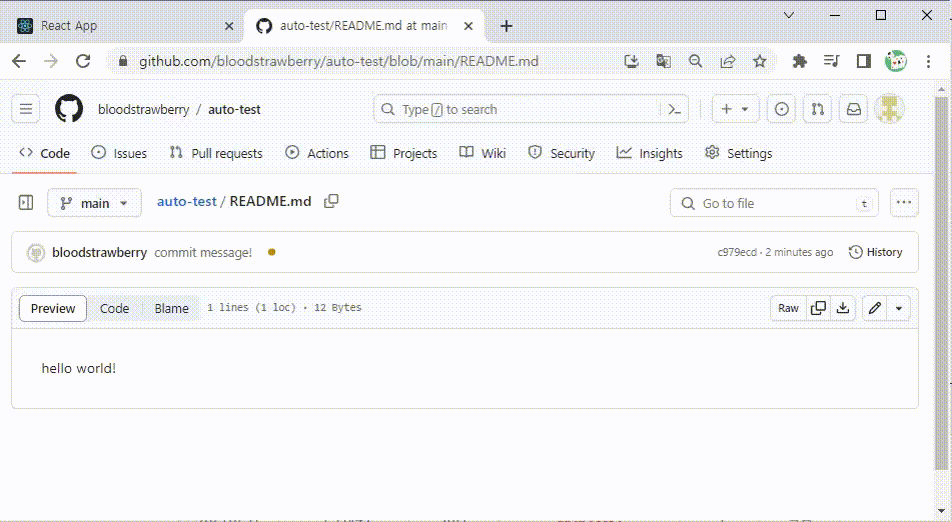The image size is (952, 522).
Task: Reload the browser page
Action: [x=83, y=61]
